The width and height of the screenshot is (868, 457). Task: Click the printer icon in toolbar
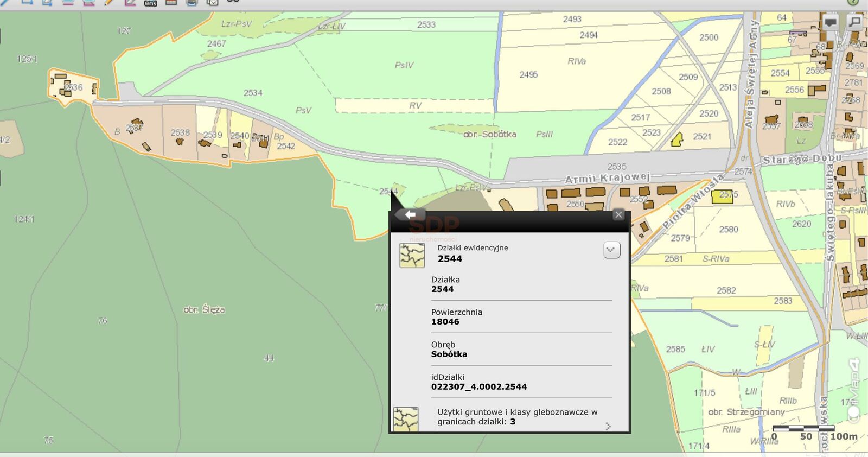[192, 2]
